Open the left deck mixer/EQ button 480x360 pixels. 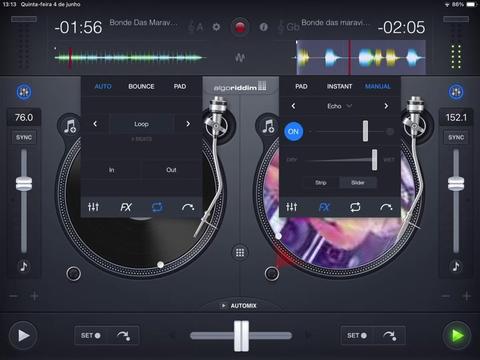(x=24, y=92)
